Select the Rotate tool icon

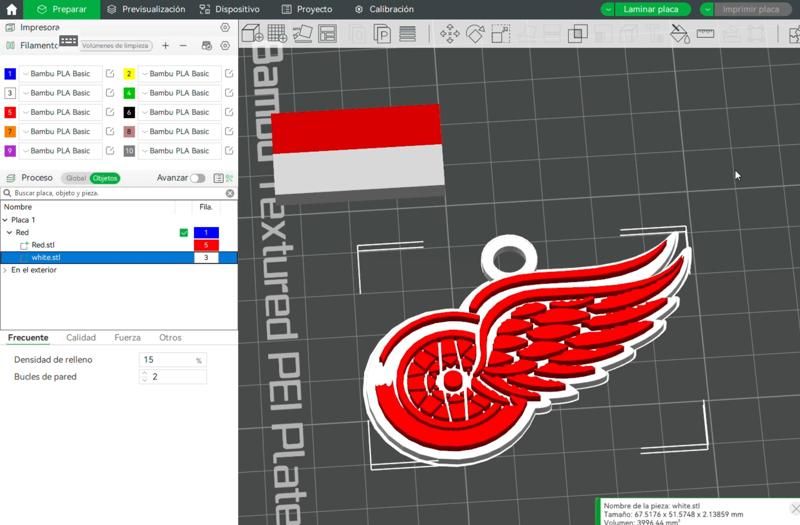point(475,34)
